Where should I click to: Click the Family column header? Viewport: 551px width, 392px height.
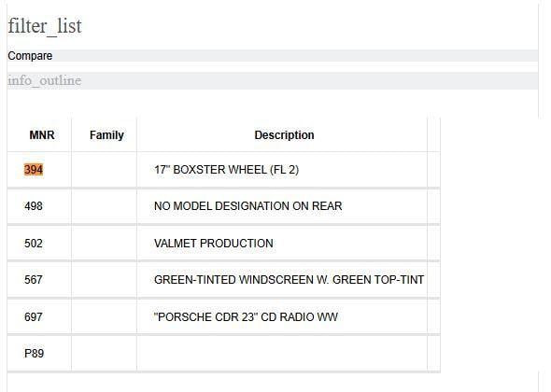[x=106, y=135]
